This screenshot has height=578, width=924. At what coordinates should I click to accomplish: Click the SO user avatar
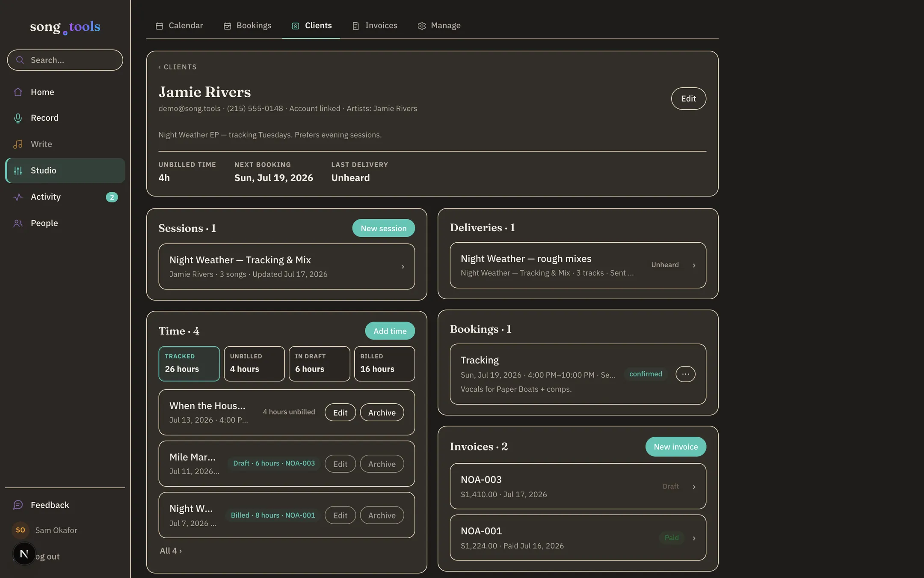tap(21, 530)
